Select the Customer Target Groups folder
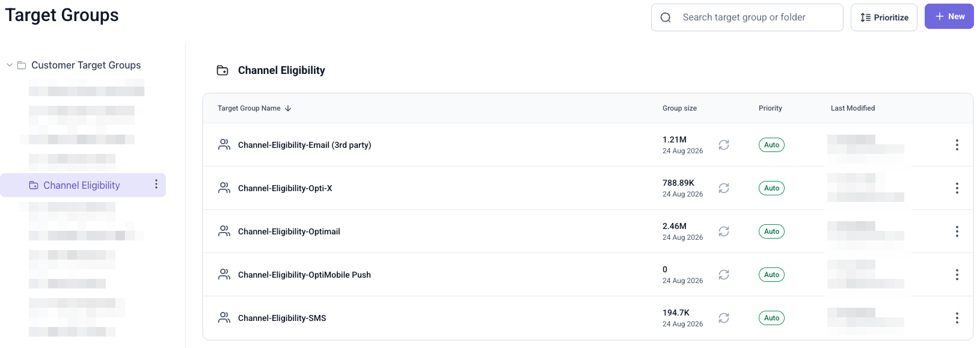This screenshot has height=348, width=980. pos(86,65)
